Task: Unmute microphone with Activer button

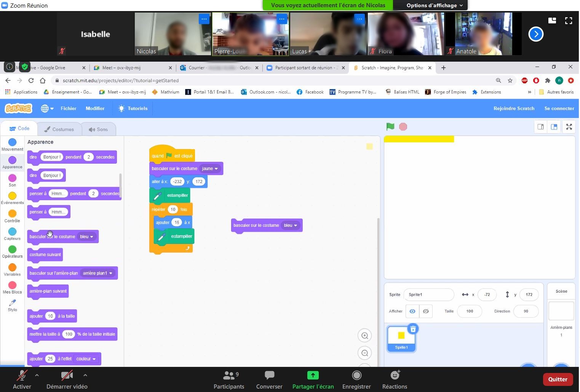Action: (22, 379)
